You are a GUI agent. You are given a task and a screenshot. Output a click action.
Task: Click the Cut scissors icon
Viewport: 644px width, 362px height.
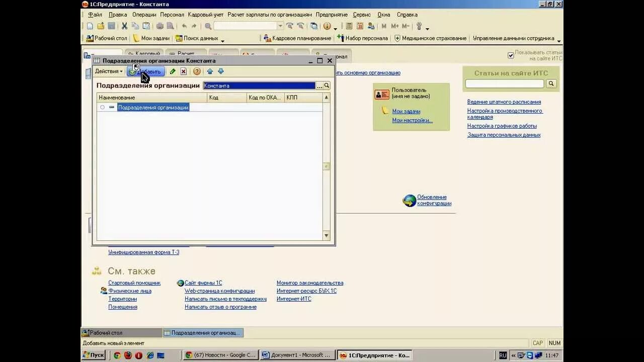124,26
